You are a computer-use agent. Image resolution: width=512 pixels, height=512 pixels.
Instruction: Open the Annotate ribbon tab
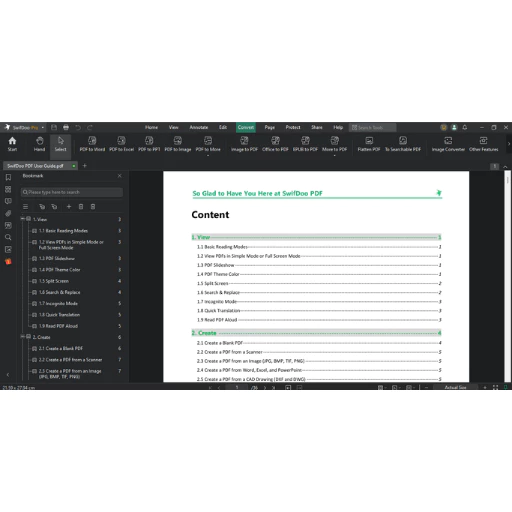coord(199,127)
